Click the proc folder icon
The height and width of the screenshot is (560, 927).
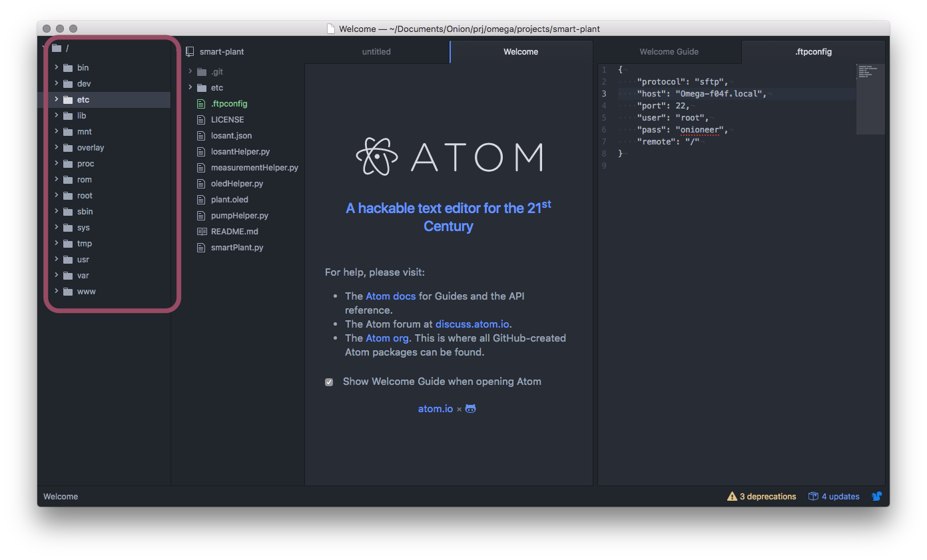[67, 164]
